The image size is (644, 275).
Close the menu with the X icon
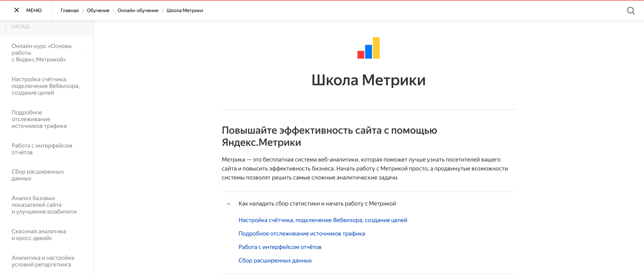click(x=17, y=10)
